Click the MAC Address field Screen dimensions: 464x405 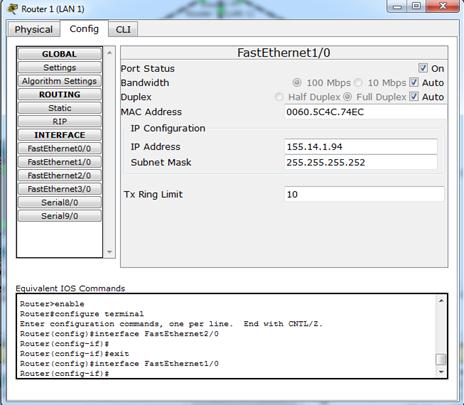pos(365,112)
